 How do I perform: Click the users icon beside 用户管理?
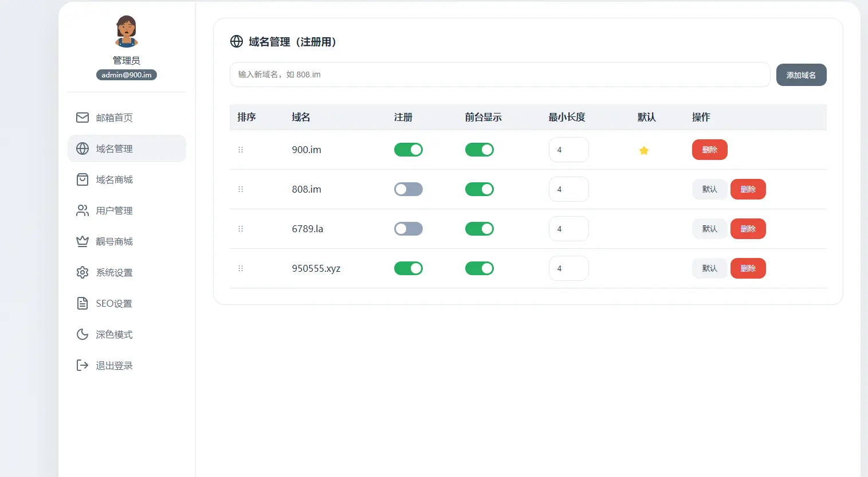pyautogui.click(x=83, y=210)
